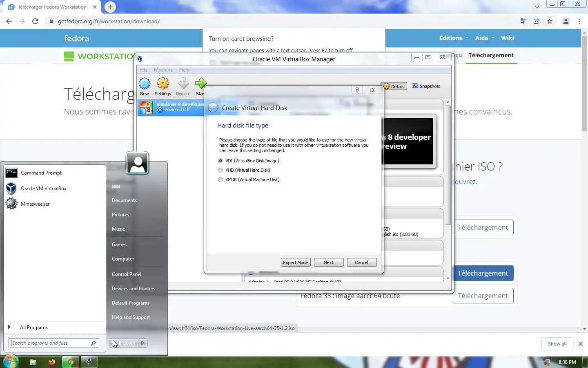This screenshot has height=368, width=588.
Task: Open Help and Support
Action: tap(131, 317)
